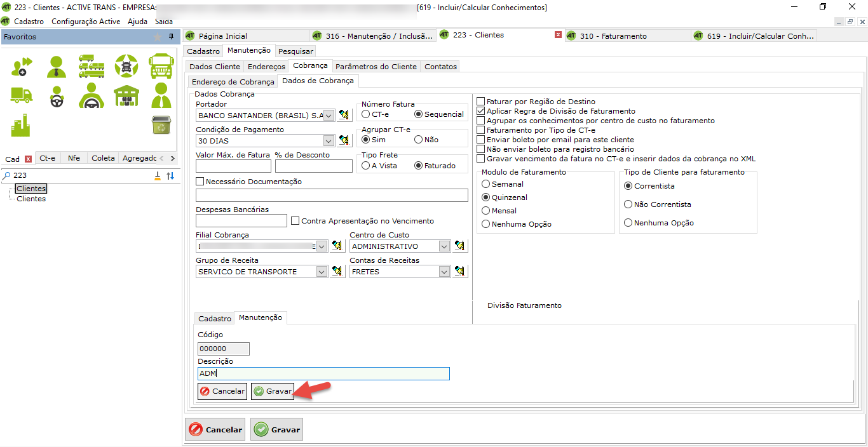Screen dimensions: 868x447
Task: Click the Descrição field containing ADM
Action: click(323, 373)
